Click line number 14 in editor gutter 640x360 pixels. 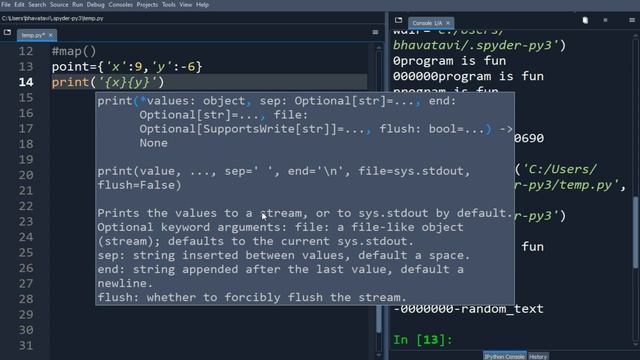point(26,82)
